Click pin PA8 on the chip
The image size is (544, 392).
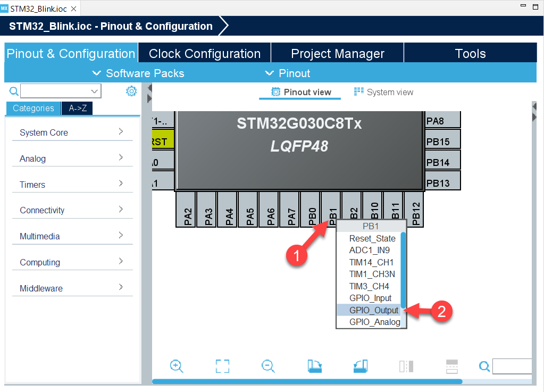point(442,120)
